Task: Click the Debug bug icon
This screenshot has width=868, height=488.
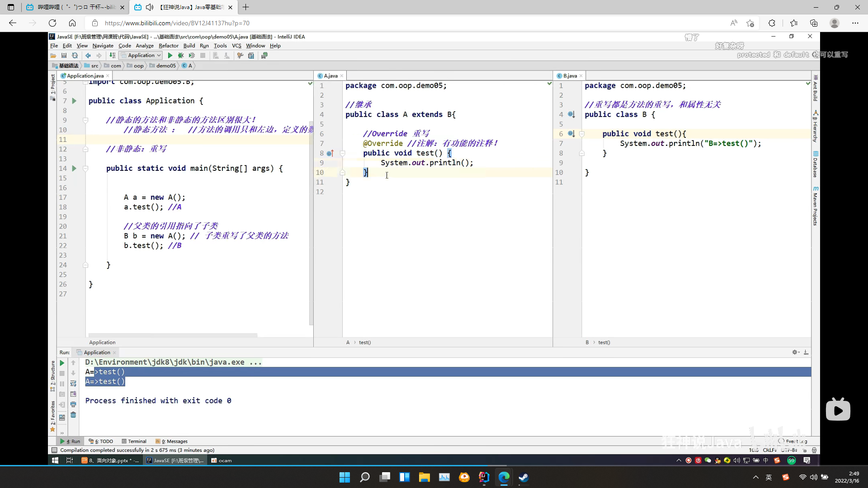Action: (181, 56)
